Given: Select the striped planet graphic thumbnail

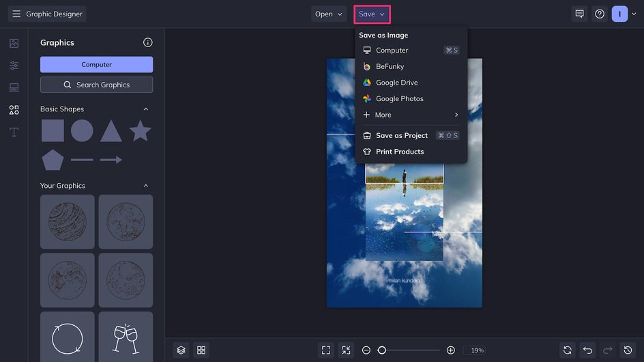Looking at the screenshot, I should tap(68, 222).
